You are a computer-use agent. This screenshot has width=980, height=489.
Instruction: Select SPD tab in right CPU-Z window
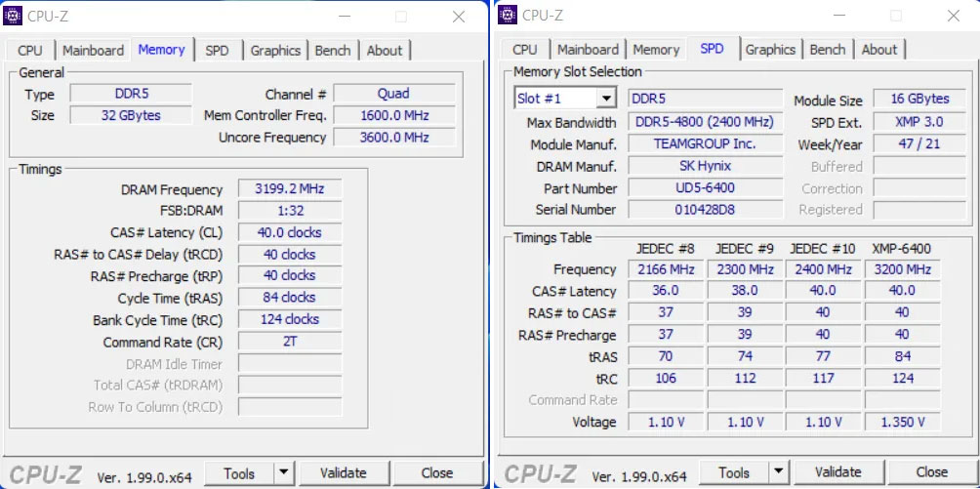pyautogui.click(x=712, y=50)
